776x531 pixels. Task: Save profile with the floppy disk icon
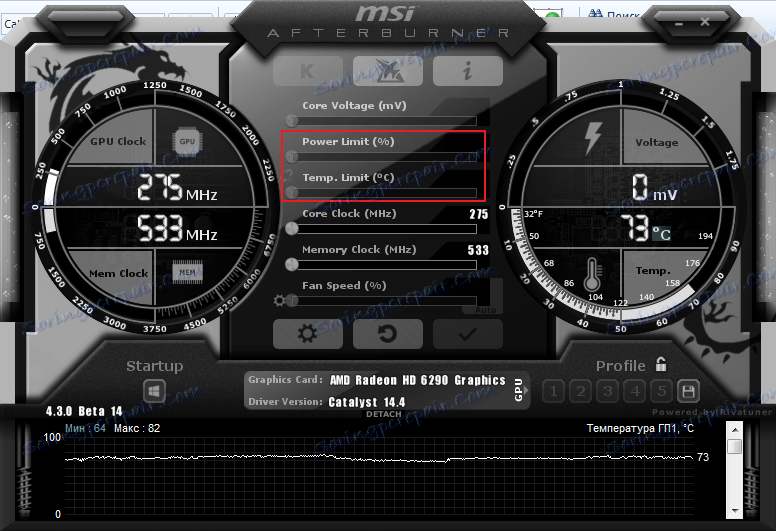(x=688, y=391)
